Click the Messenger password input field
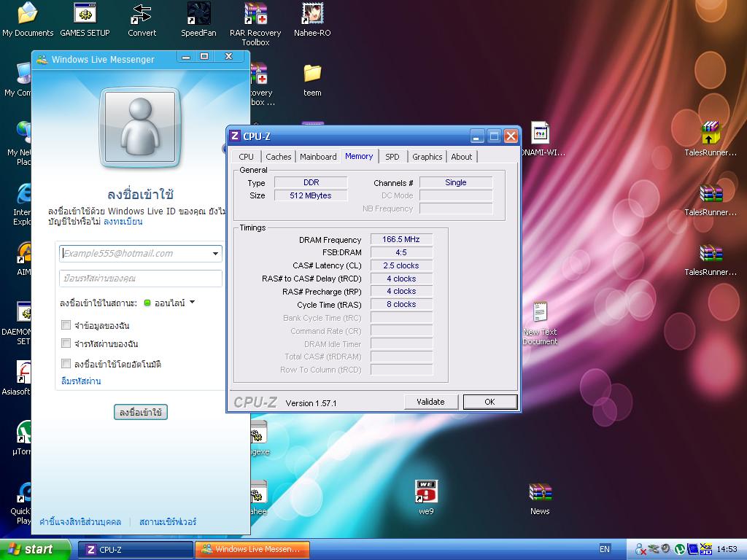747x560 pixels. (141, 279)
